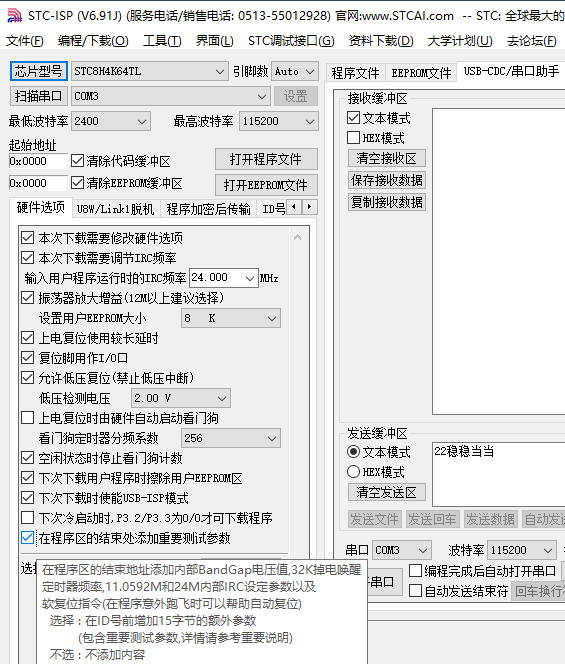Click the 保存接收数据 button
The height and width of the screenshot is (664, 565).
pyautogui.click(x=387, y=180)
